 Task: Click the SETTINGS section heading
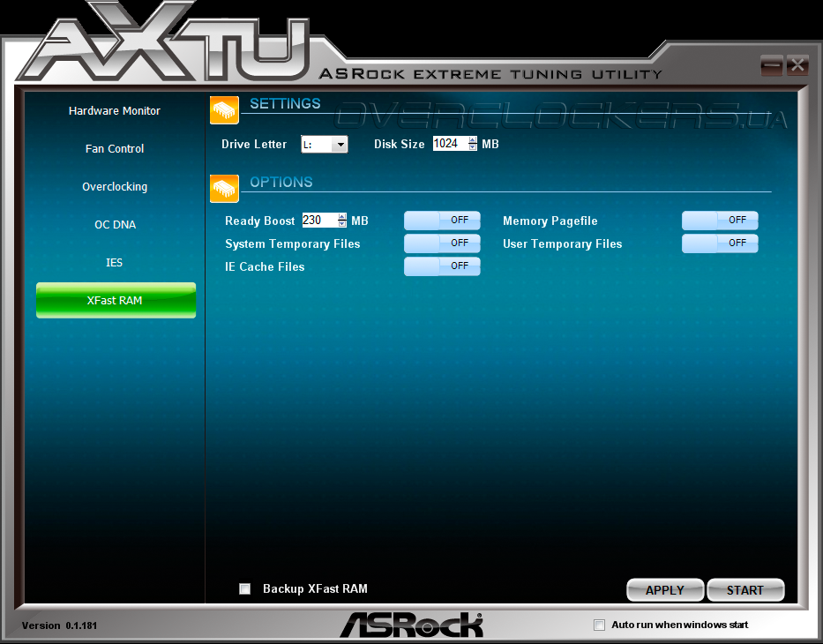tap(285, 103)
